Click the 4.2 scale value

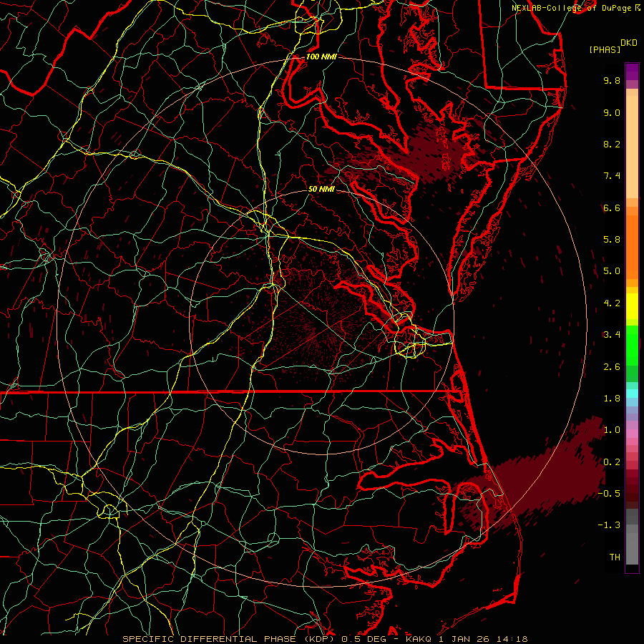coord(612,303)
